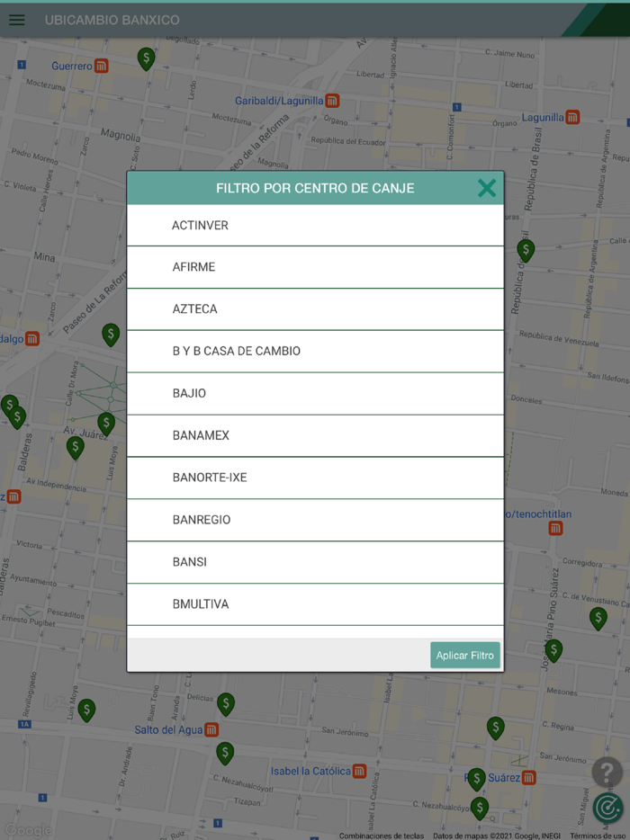Screen dimensions: 630x840
Task: Click dollar marker near C. de Venustiano Carranza
Action: (598, 619)
